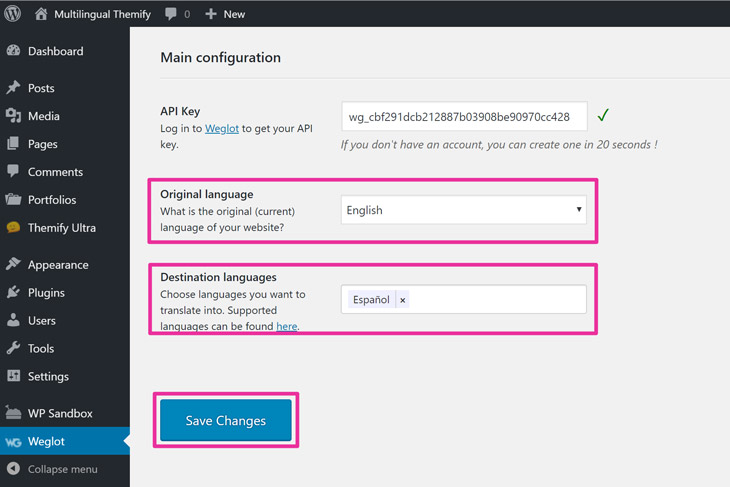Screen dimensions: 730x487
Task: Click the Settings sliders icon
Action: [14, 376]
